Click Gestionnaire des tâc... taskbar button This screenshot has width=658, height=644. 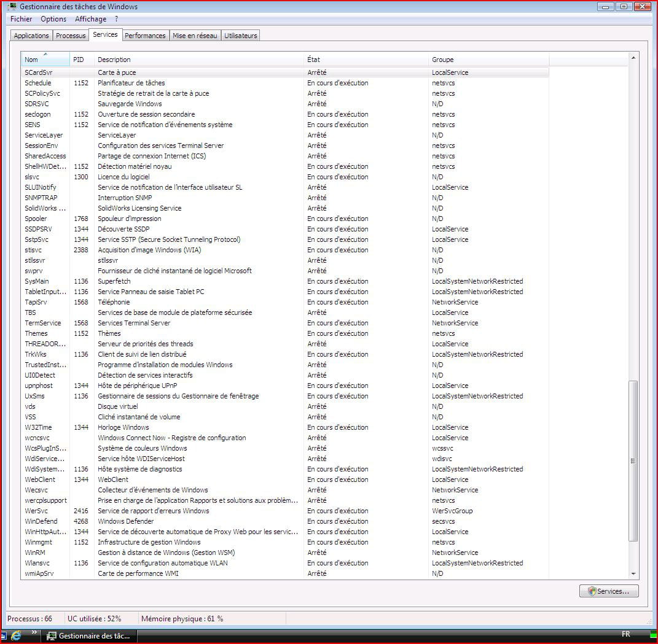tap(88, 636)
